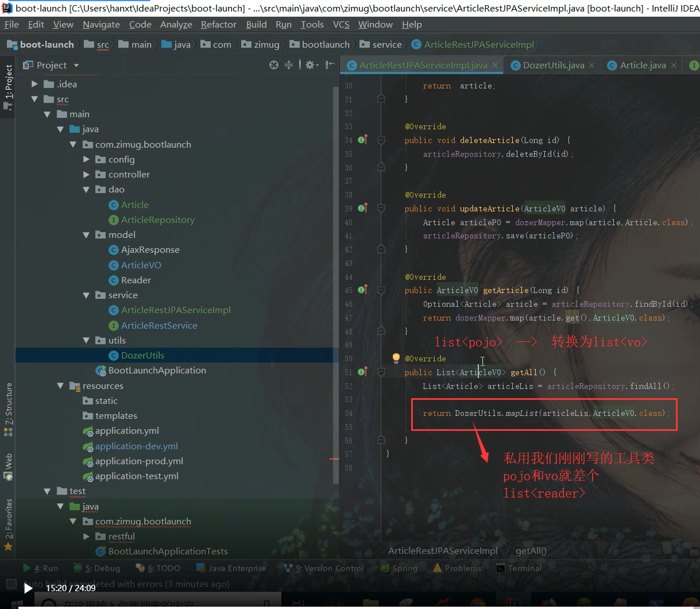Click the gutter implements icon at line 45
700x609 pixels.
click(362, 290)
